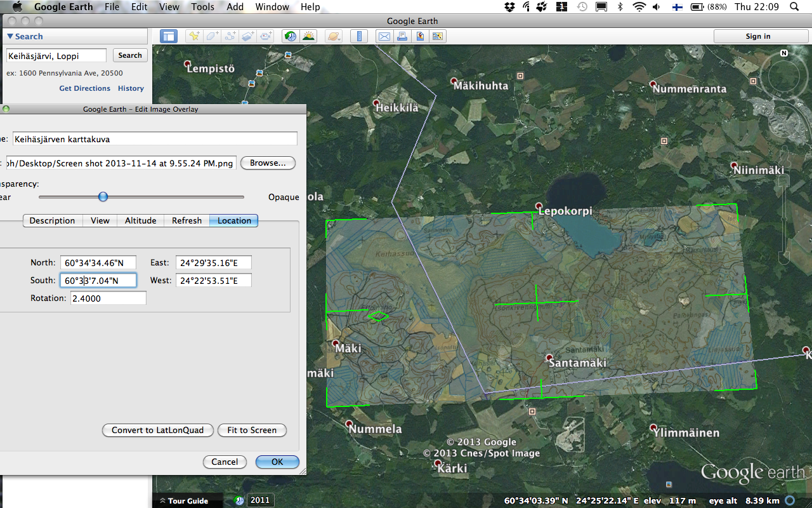Open the Get Directions link
Image resolution: width=812 pixels, height=508 pixels.
(x=84, y=88)
